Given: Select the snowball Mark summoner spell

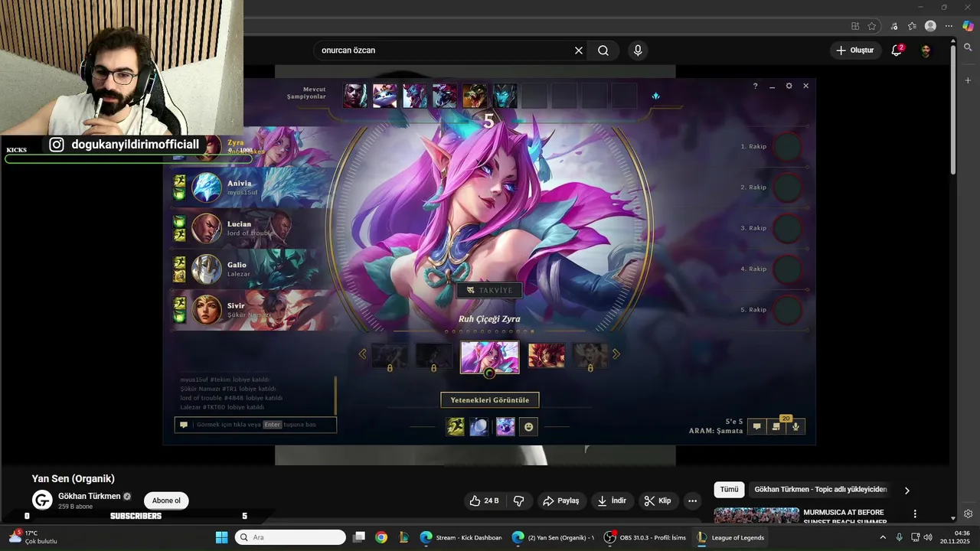Looking at the screenshot, I should [x=479, y=426].
